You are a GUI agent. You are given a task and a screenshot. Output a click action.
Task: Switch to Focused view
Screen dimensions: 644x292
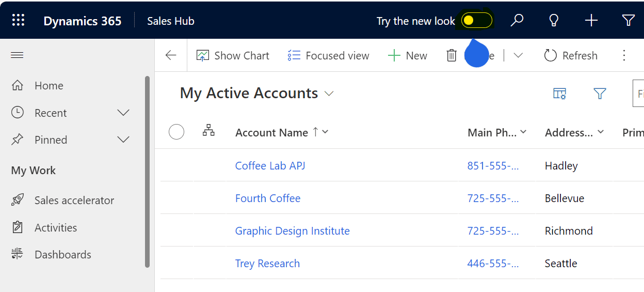tap(329, 55)
